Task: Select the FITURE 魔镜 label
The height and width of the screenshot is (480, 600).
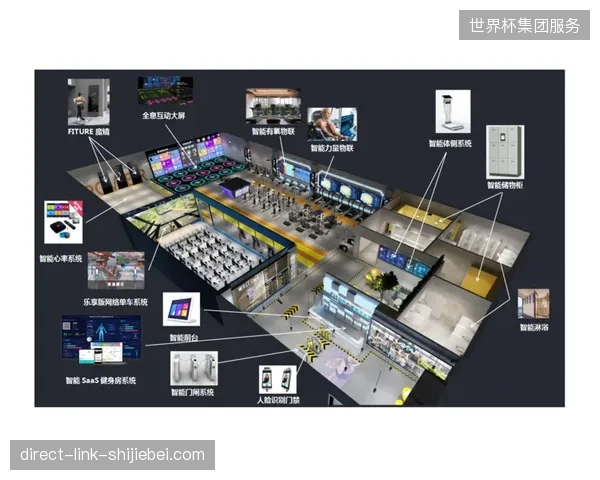Action: tap(89, 132)
